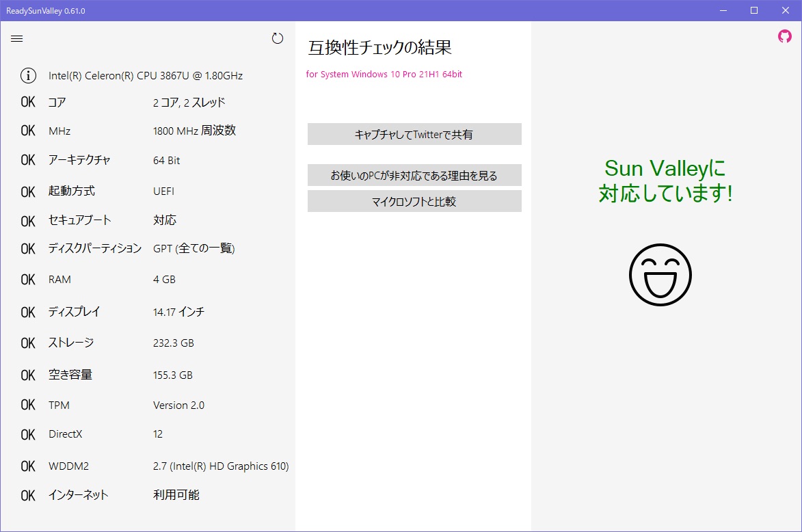Click the Sun Valleyに対応しています message
This screenshot has height=532, width=802.
665,181
